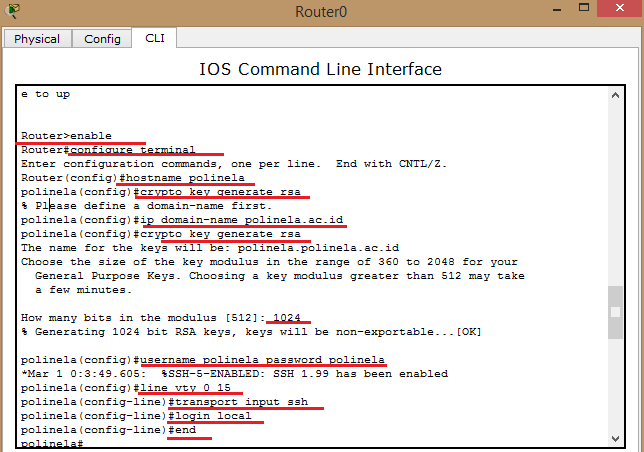Screen dimensions: 644x452
Task: Click the 'e to up' line at top
Action: tap(46, 94)
